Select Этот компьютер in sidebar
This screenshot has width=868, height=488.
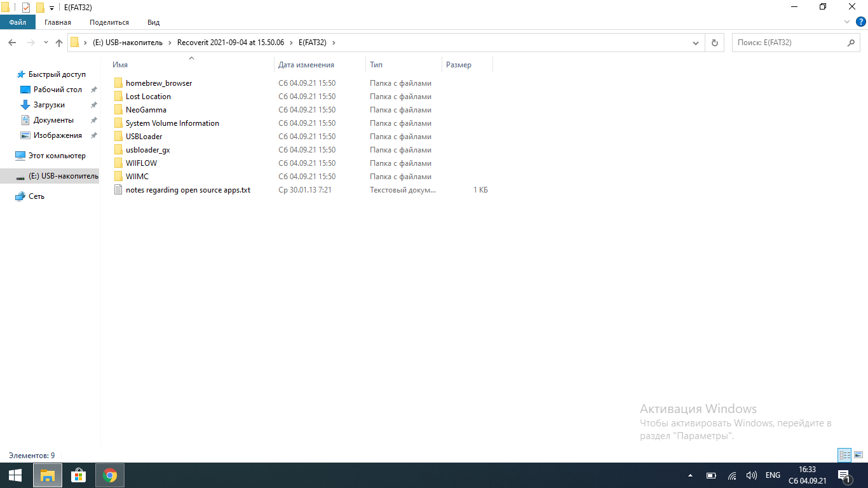click(57, 156)
